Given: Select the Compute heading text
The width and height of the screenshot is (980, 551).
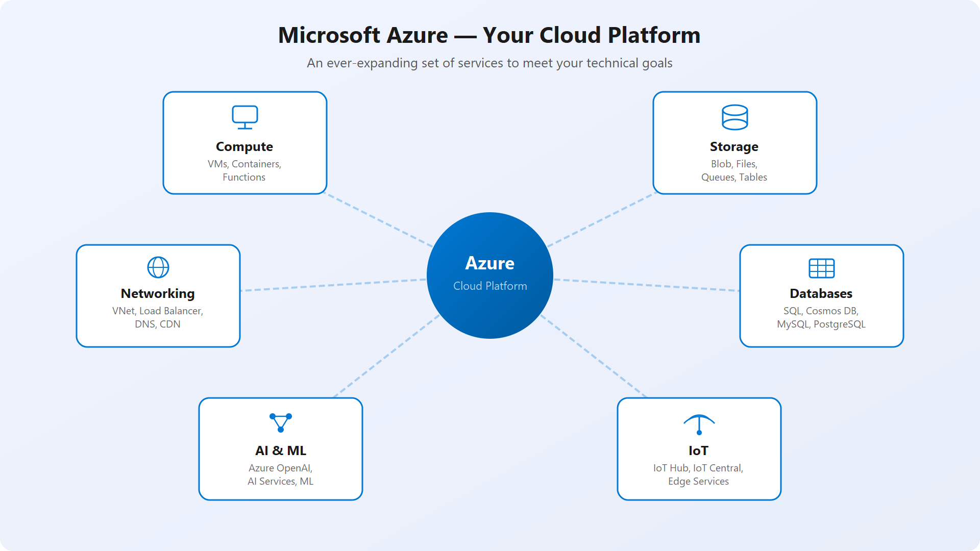Looking at the screenshot, I should [x=244, y=146].
